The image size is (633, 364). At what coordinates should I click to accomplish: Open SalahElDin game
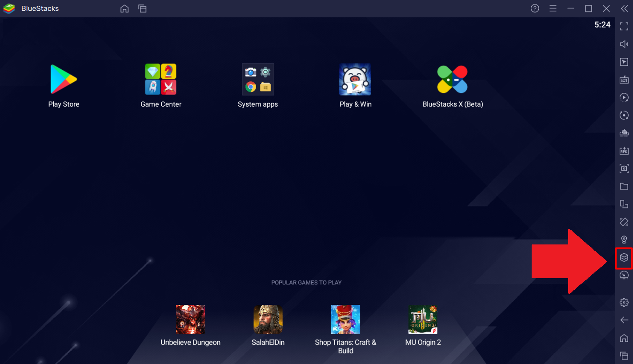click(x=268, y=319)
